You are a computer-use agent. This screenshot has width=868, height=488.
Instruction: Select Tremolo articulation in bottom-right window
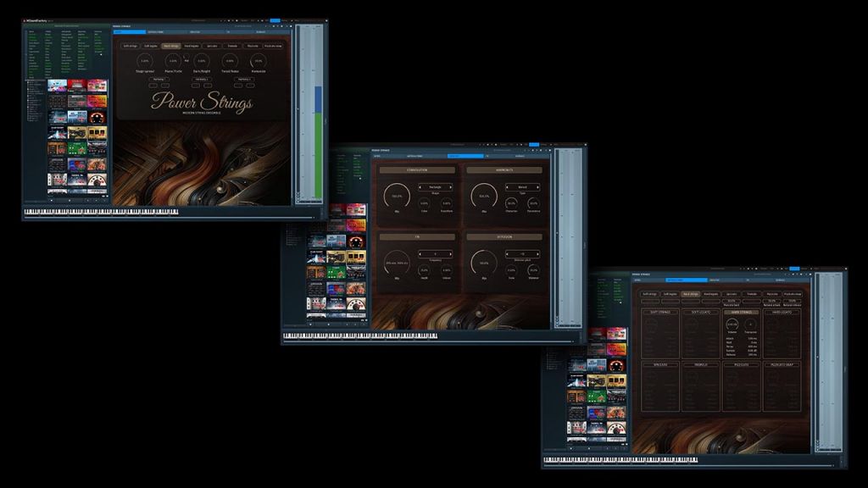[x=752, y=294]
